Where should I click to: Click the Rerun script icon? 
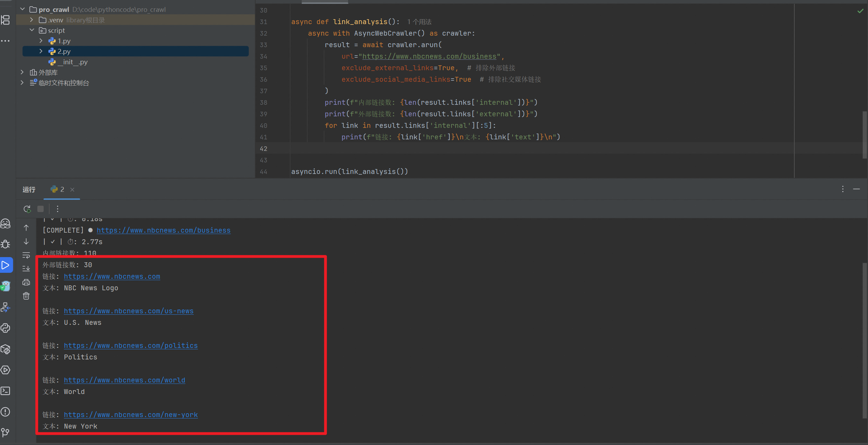point(27,209)
